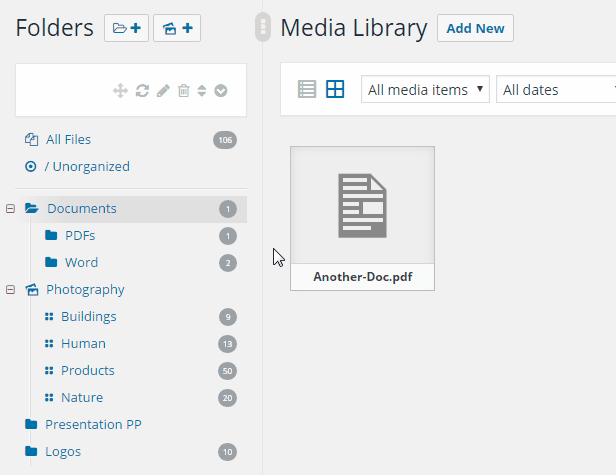The height and width of the screenshot is (475, 616).
Task: Switch to grid view mode
Action: [335, 89]
